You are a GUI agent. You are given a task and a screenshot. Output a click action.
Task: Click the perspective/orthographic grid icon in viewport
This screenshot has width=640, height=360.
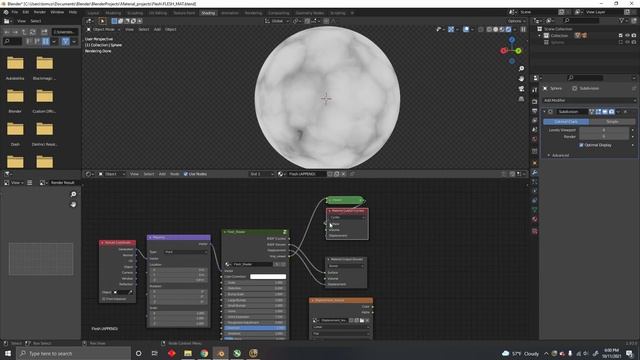click(521, 99)
